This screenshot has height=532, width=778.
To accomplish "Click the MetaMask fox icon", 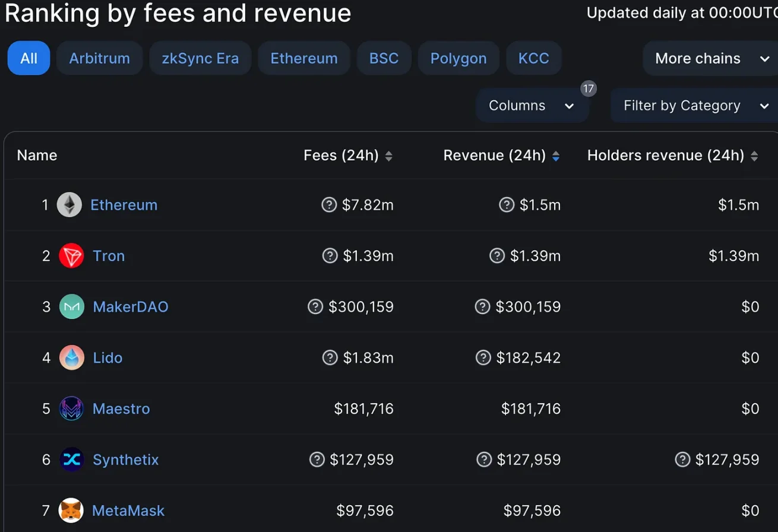I will point(71,511).
